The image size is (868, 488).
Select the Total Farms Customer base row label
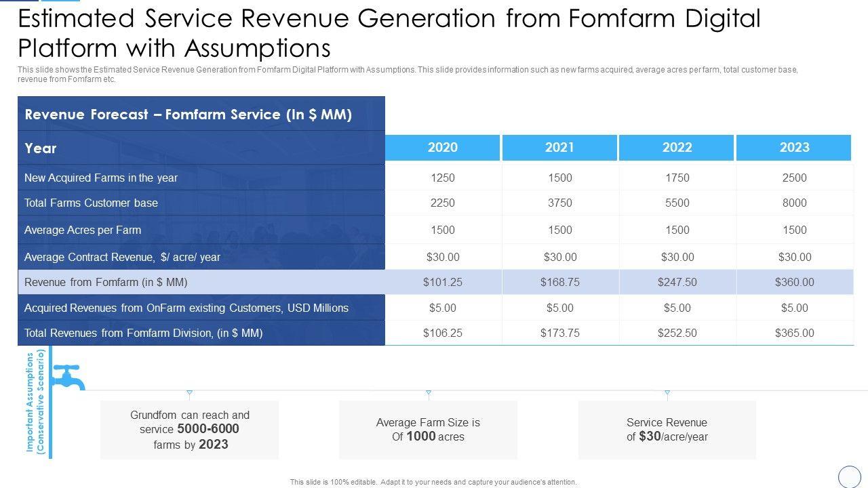(91, 203)
